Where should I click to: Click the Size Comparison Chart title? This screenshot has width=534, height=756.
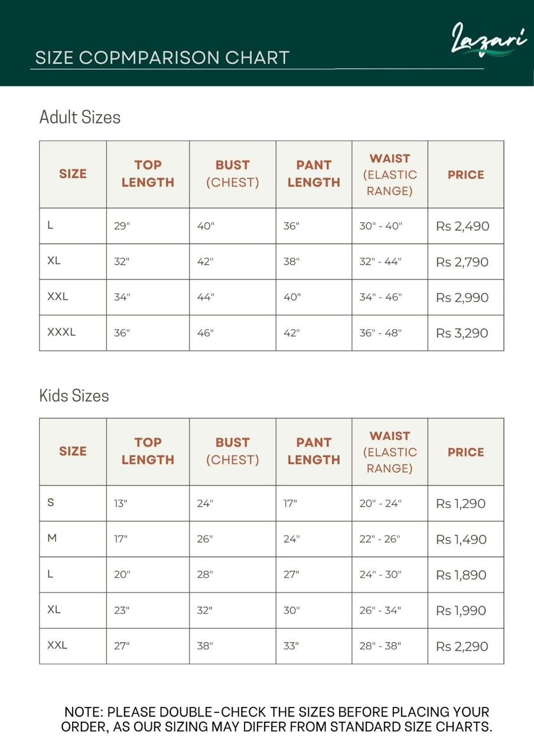[x=162, y=58]
